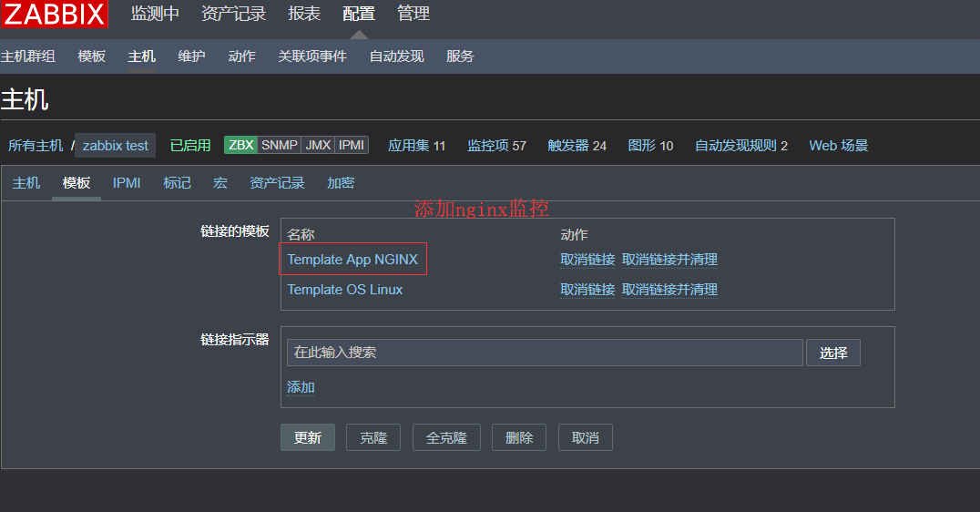Click the 全克隆 button
This screenshot has width=980, height=512.
coord(446,437)
